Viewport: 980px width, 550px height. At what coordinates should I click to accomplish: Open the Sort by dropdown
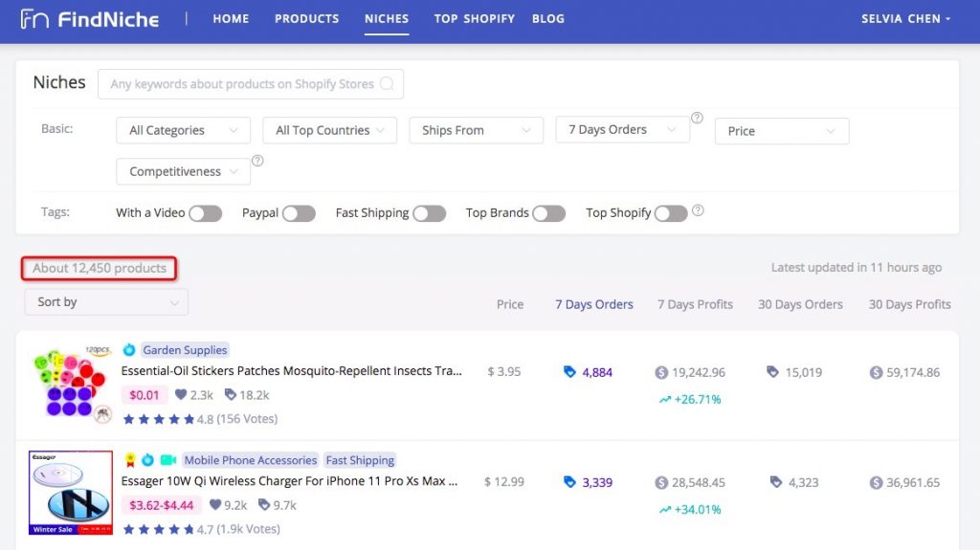pos(106,302)
